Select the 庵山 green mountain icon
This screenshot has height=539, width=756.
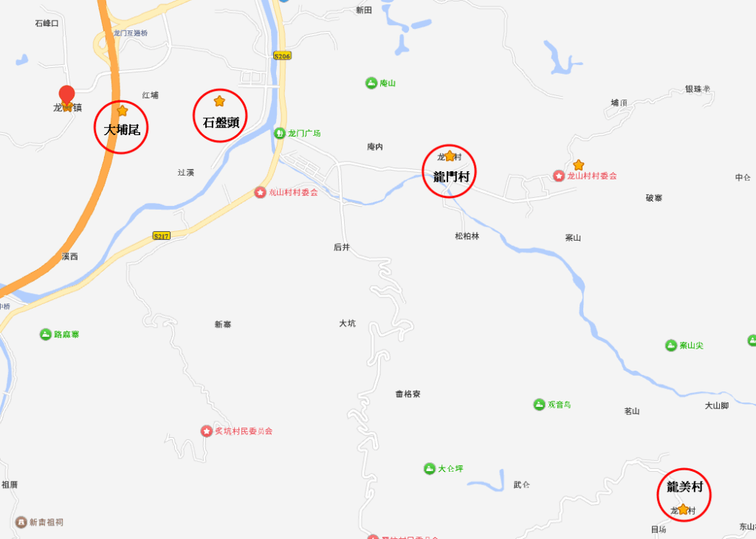[371, 83]
